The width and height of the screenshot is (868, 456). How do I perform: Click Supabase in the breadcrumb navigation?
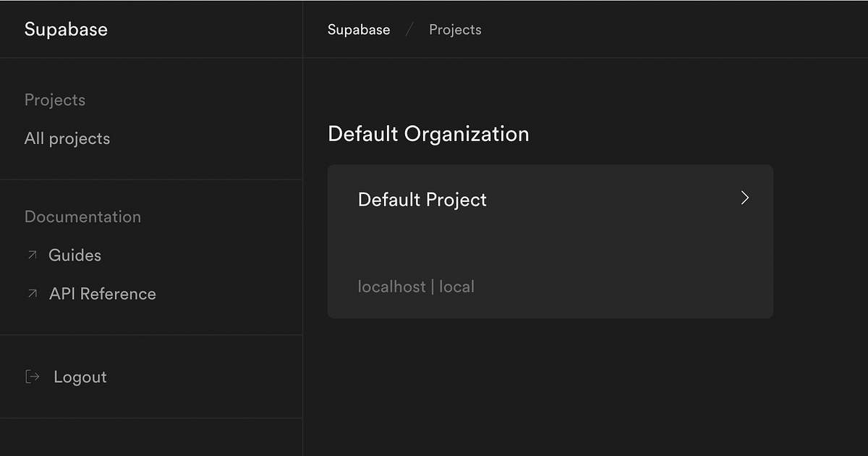pyautogui.click(x=359, y=30)
